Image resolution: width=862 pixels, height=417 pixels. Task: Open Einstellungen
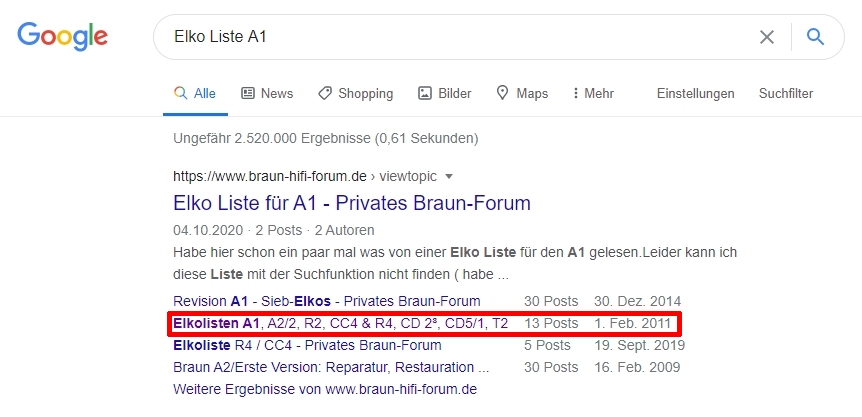point(695,94)
